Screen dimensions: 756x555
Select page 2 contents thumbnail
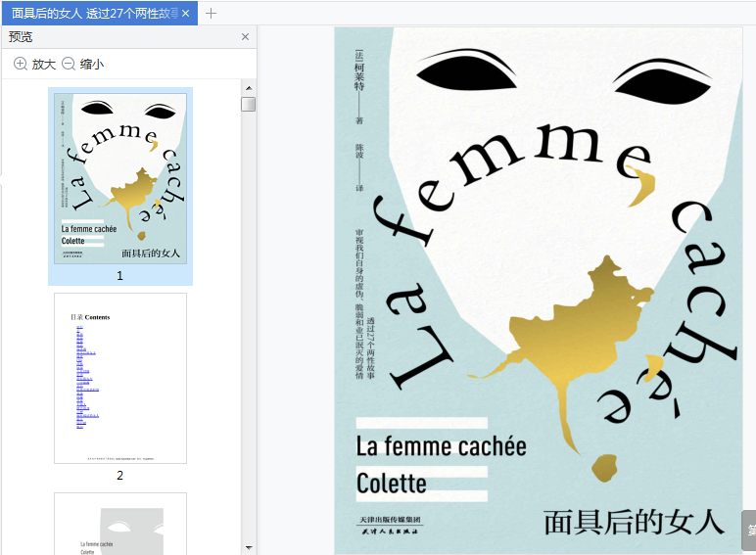[120, 378]
